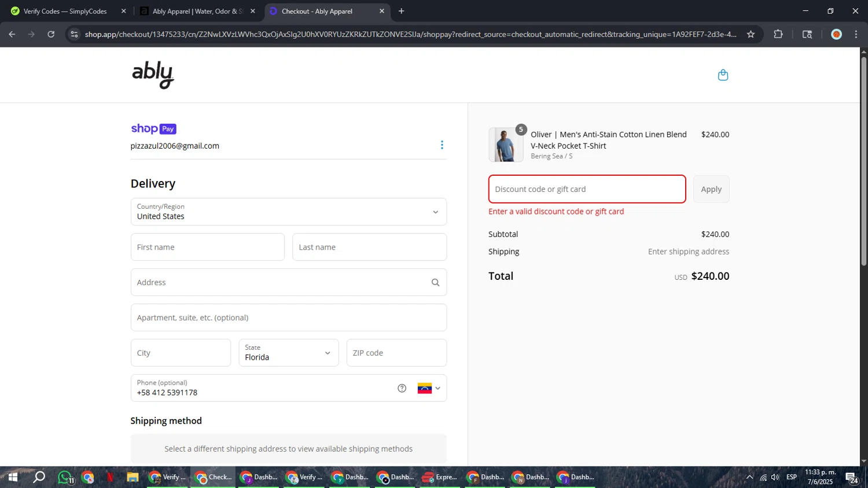This screenshot has width=868, height=488.
Task: Open WhatsApp from the taskbar
Action: coord(65,478)
